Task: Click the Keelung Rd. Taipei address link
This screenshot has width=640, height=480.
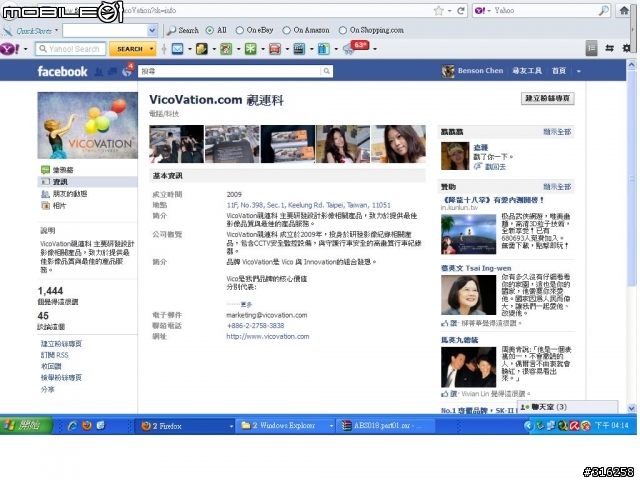Action: coord(309,205)
